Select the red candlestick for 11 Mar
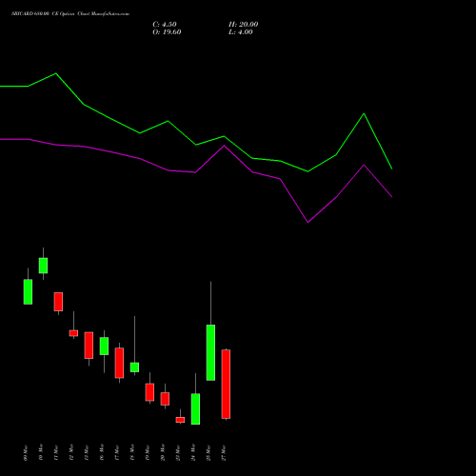This screenshot has height=476, width=476. tap(58, 302)
